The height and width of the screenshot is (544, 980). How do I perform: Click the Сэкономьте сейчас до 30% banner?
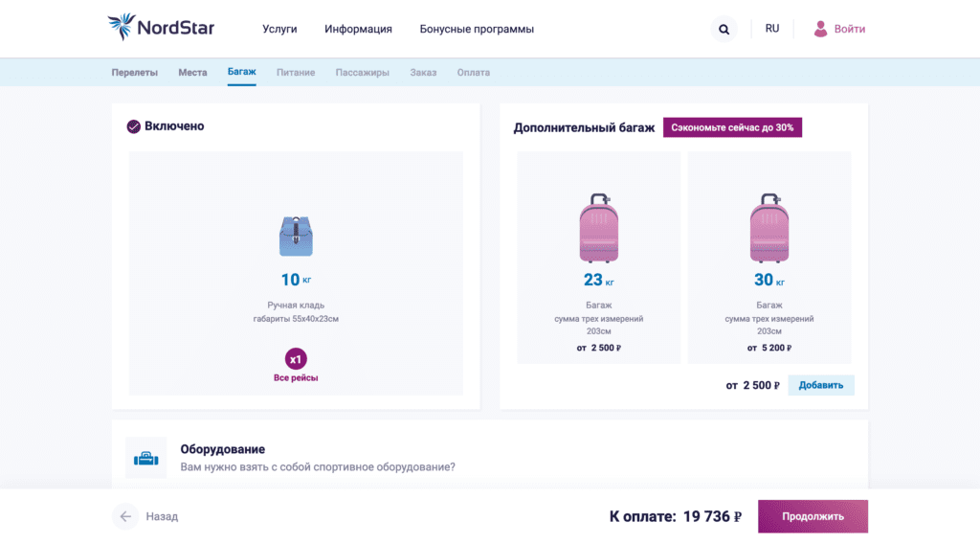[732, 127]
